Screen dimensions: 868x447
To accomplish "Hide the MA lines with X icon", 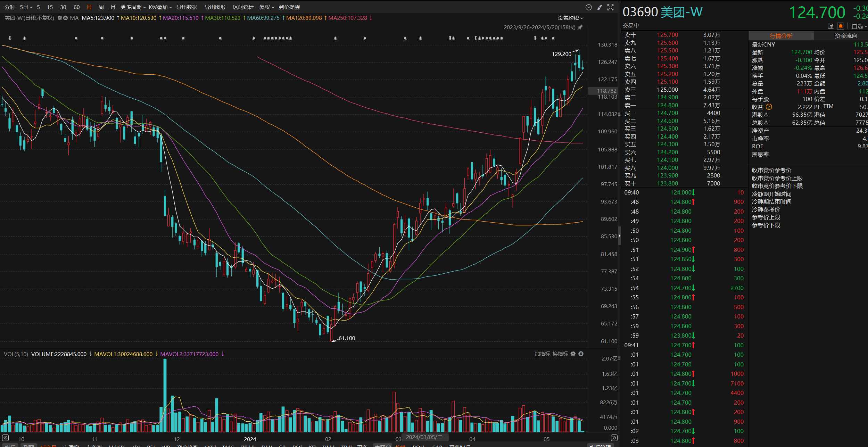I will (x=65, y=18).
